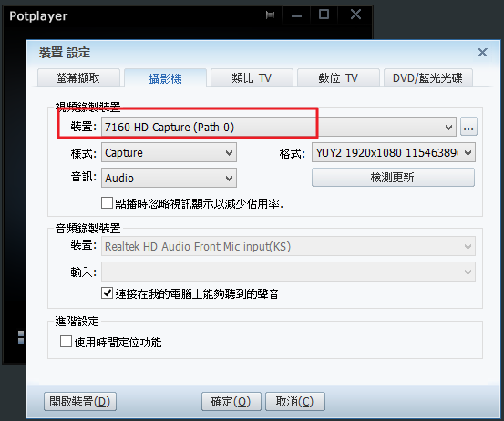Image resolution: width=504 pixels, height=421 pixels.
Task: Open the 類比 TV tab
Action: (x=252, y=77)
